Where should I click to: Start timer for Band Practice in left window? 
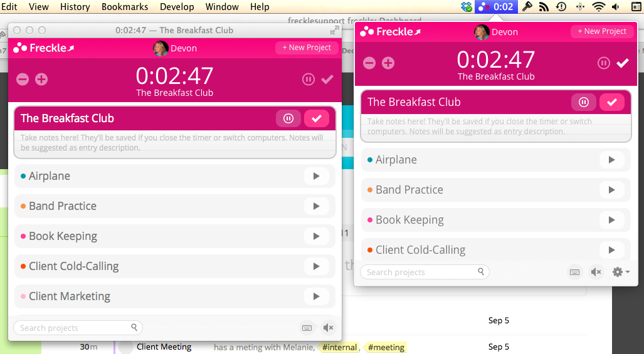[x=316, y=206]
